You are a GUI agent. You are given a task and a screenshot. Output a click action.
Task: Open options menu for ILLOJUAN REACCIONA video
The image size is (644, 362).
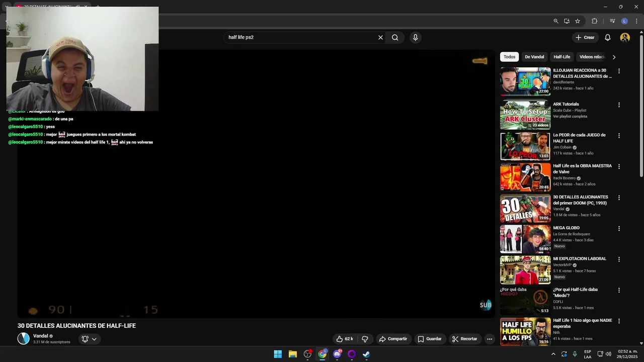pos(619,71)
